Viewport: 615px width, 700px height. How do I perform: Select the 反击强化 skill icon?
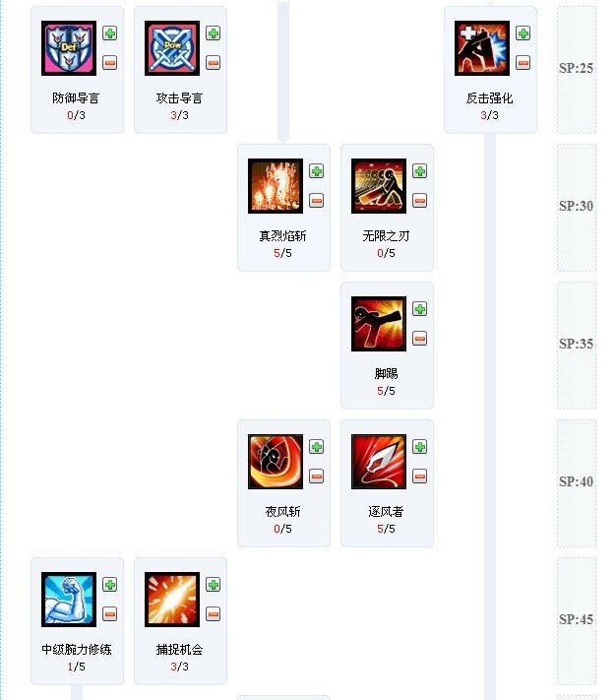pos(482,48)
